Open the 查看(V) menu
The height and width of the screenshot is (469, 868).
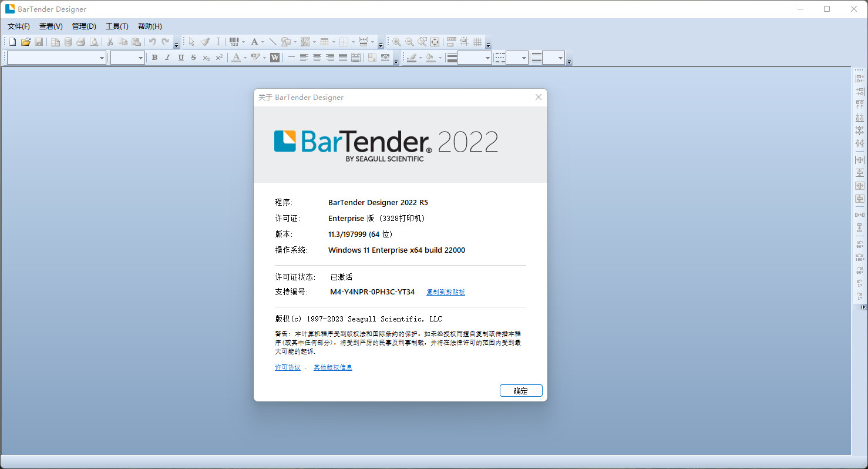coord(51,26)
